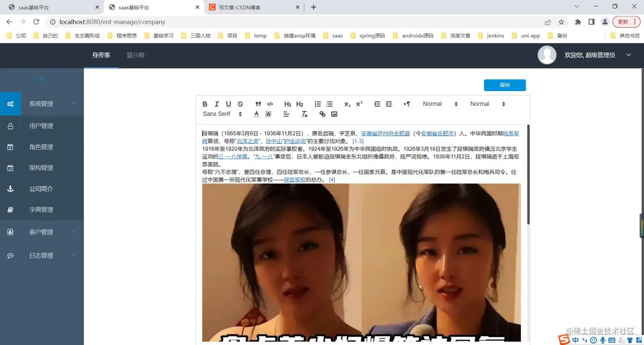
Task: Open the spring源码 bookmark folder
Action: click(368, 36)
